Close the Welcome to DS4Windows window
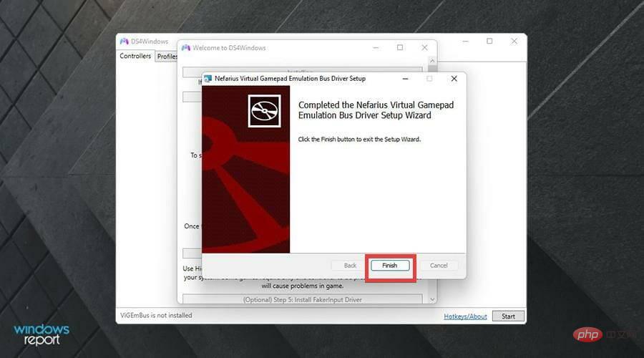The width and height of the screenshot is (644, 358). tap(424, 48)
